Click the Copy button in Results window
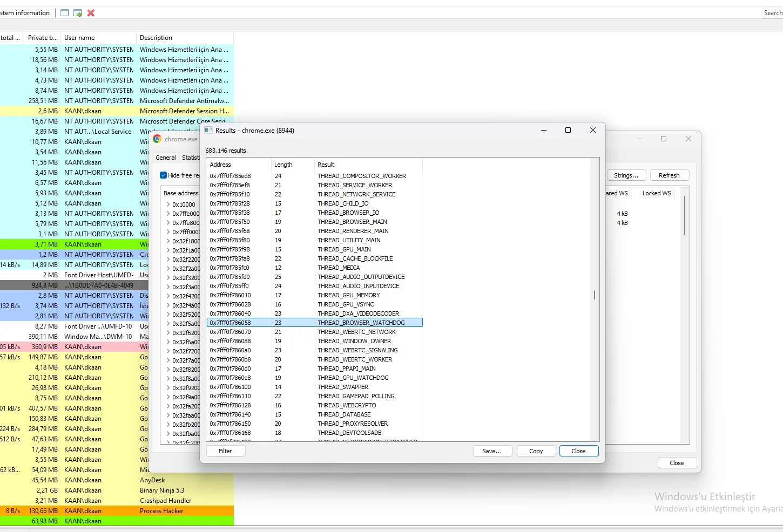 click(536, 451)
